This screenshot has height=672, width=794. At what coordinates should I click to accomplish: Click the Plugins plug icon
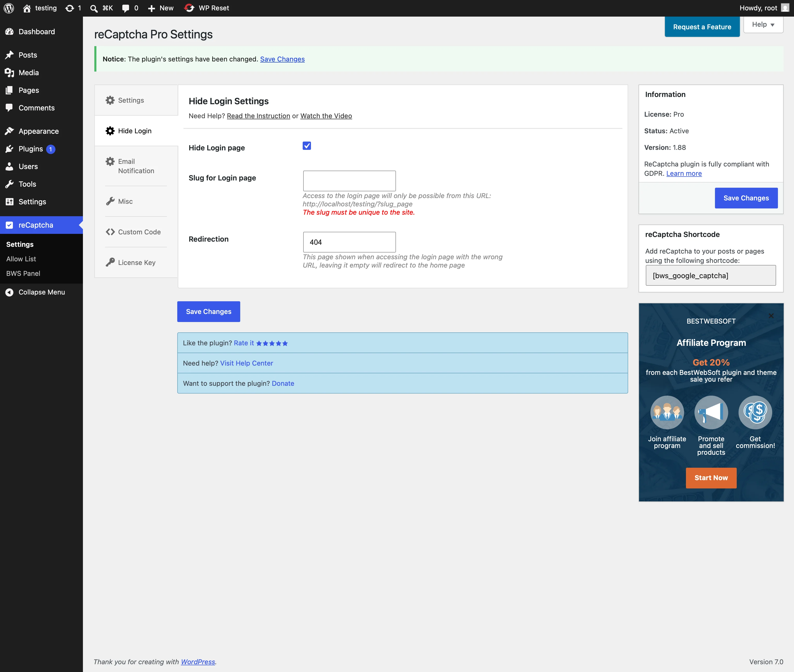point(10,149)
